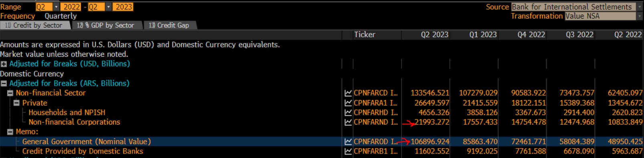The image size is (644, 158).
Task: Collapse the Private group
Action: (16, 103)
